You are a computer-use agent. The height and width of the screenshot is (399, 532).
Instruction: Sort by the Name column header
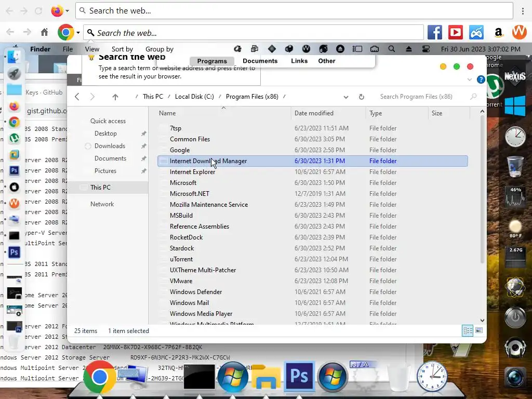coord(223,113)
